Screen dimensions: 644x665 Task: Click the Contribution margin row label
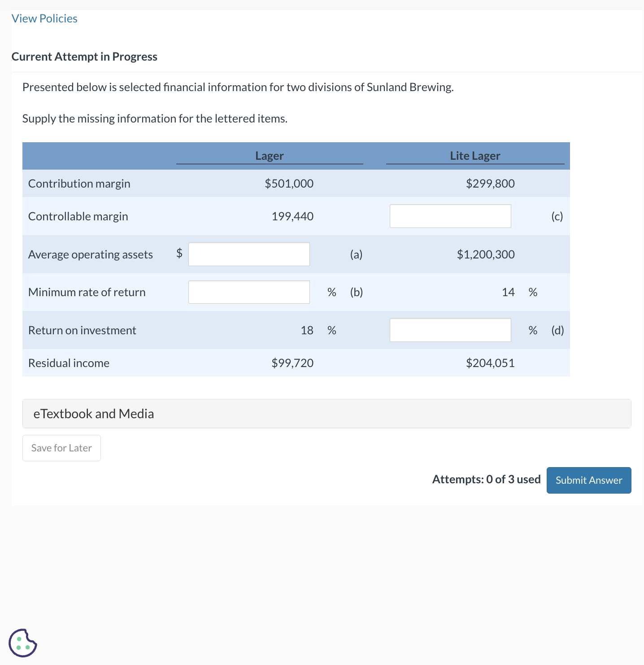pos(79,183)
